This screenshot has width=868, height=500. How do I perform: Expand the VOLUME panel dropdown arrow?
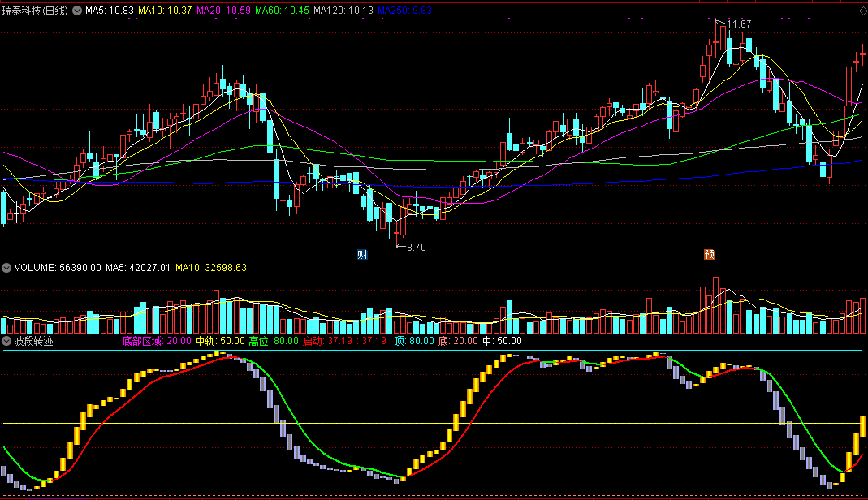click(x=6, y=268)
